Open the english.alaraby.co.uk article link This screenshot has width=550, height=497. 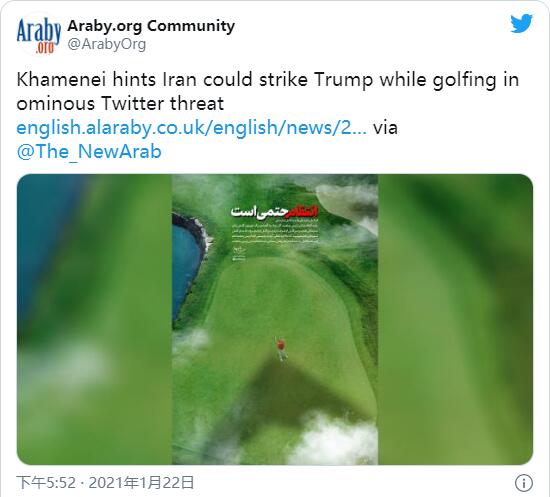tap(192, 127)
